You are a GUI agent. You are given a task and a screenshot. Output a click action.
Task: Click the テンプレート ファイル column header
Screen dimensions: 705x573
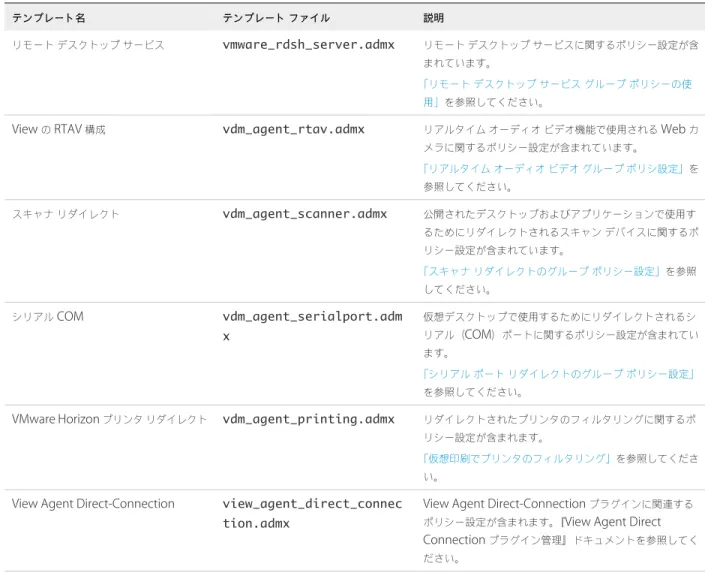(276, 18)
